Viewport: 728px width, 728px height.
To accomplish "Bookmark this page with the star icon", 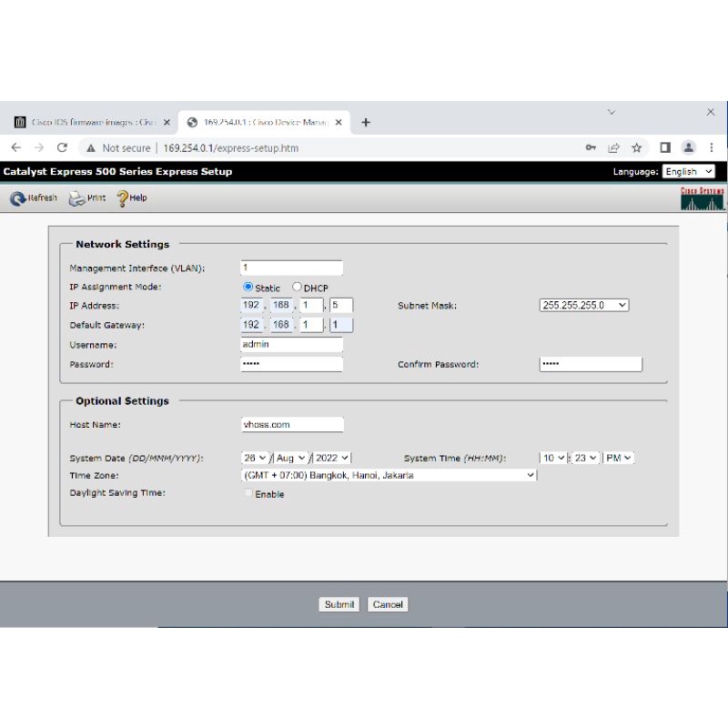I will pyautogui.click(x=636, y=147).
